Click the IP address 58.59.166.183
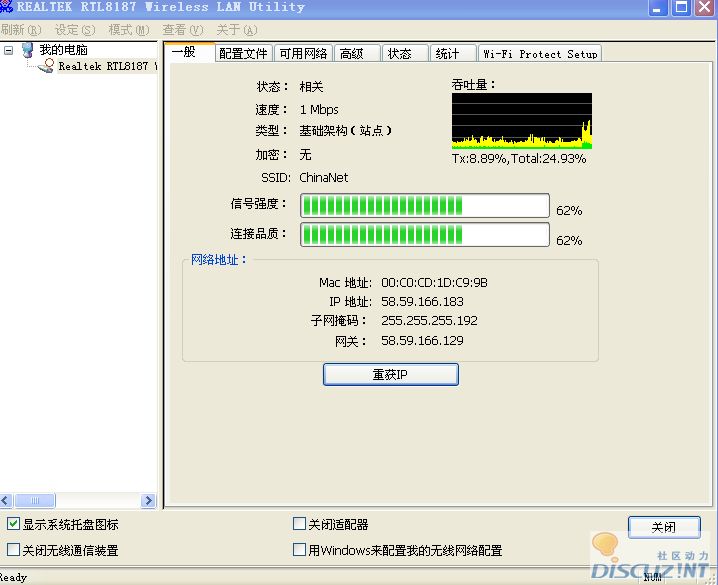The width and height of the screenshot is (718, 585). [422, 302]
